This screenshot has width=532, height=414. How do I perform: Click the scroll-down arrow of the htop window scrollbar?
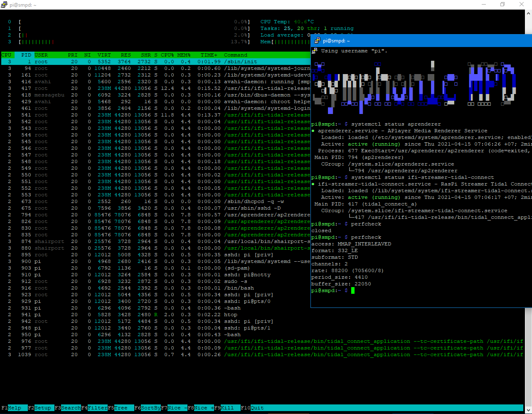529,410
